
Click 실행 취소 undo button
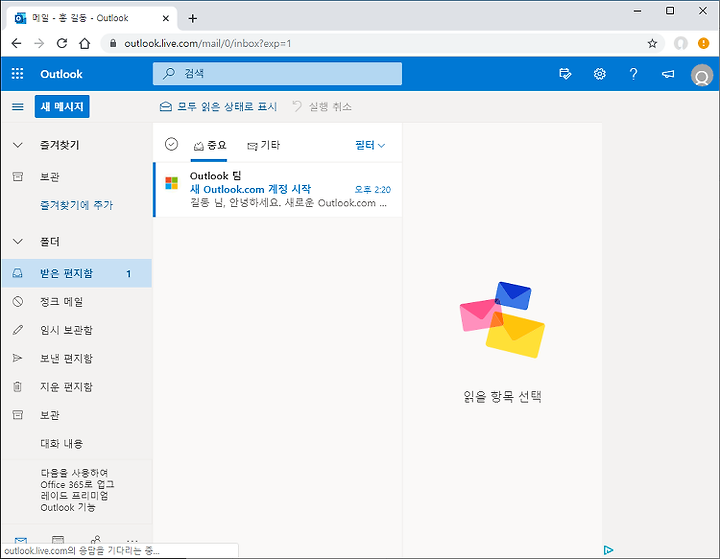(322, 107)
